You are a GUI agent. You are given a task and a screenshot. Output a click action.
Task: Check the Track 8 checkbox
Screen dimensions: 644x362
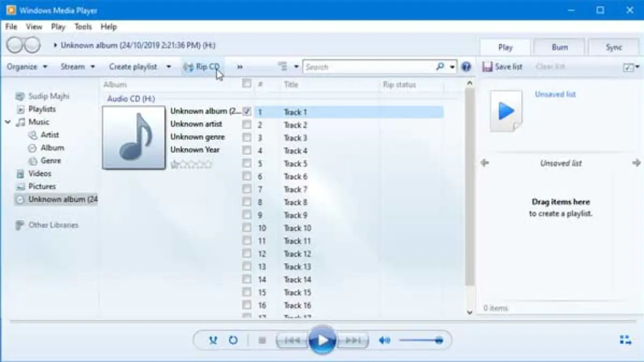[x=246, y=202]
